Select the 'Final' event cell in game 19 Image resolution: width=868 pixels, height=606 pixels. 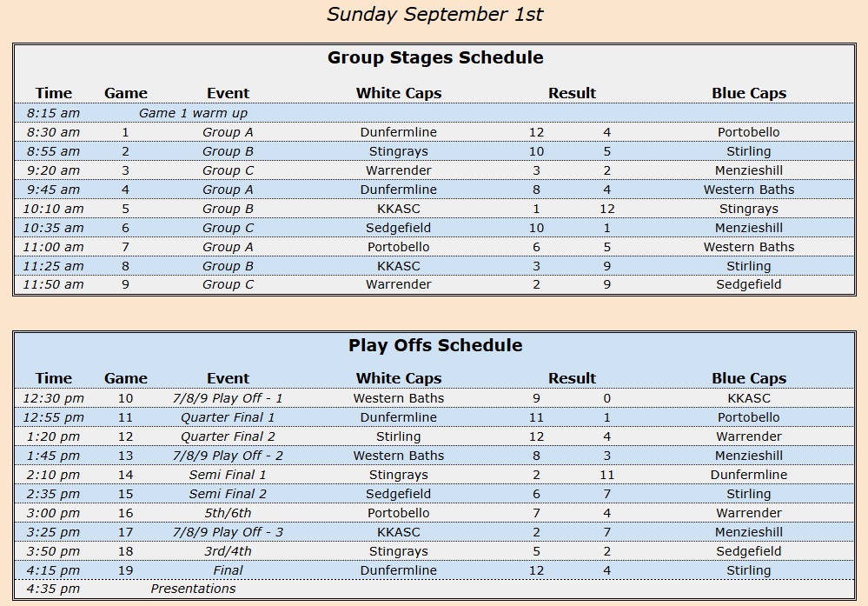click(x=228, y=570)
